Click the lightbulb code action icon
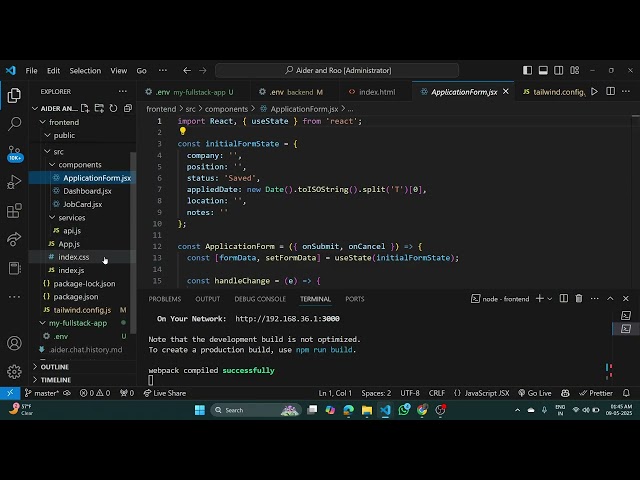This screenshot has height=480, width=640. click(x=182, y=131)
